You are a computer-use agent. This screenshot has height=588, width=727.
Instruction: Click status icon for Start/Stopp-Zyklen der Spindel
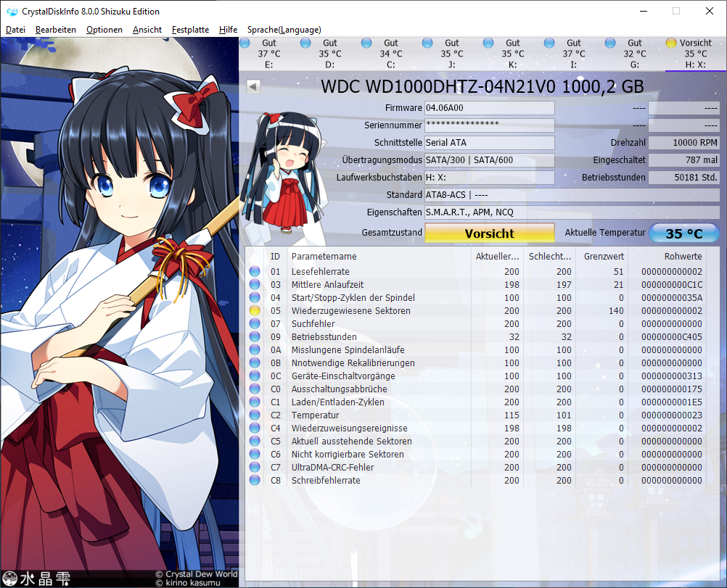(255, 297)
